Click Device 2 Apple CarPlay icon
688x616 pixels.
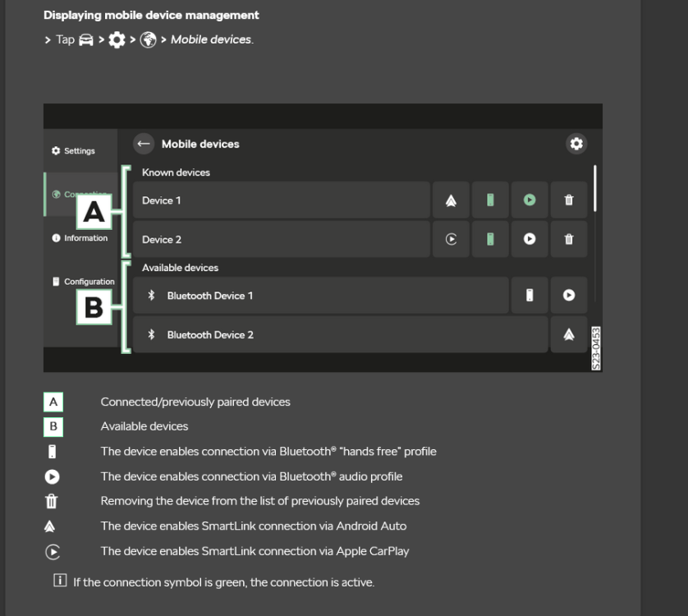(451, 239)
